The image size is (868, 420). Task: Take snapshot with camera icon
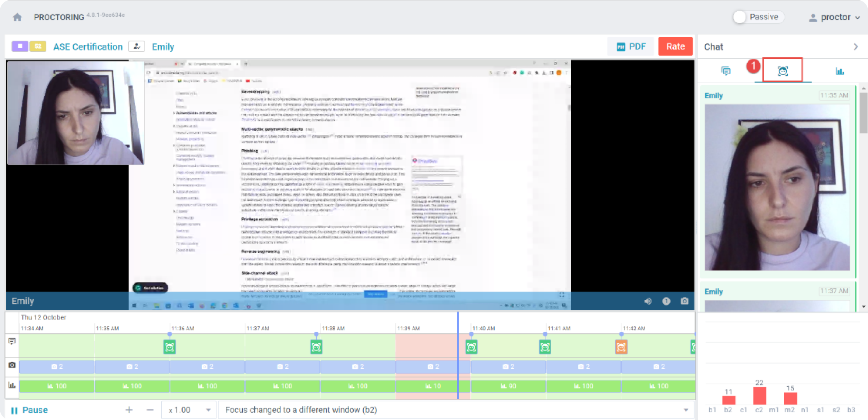[685, 301]
